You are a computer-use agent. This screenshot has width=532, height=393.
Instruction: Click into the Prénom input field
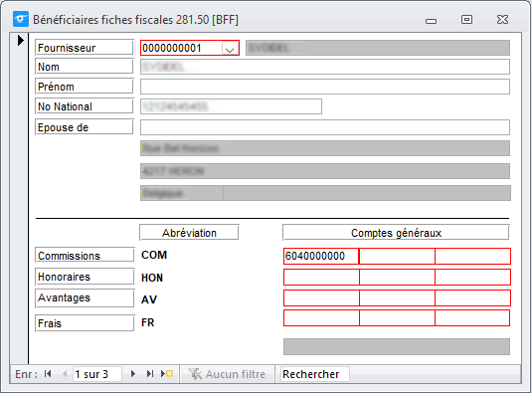tap(325, 87)
